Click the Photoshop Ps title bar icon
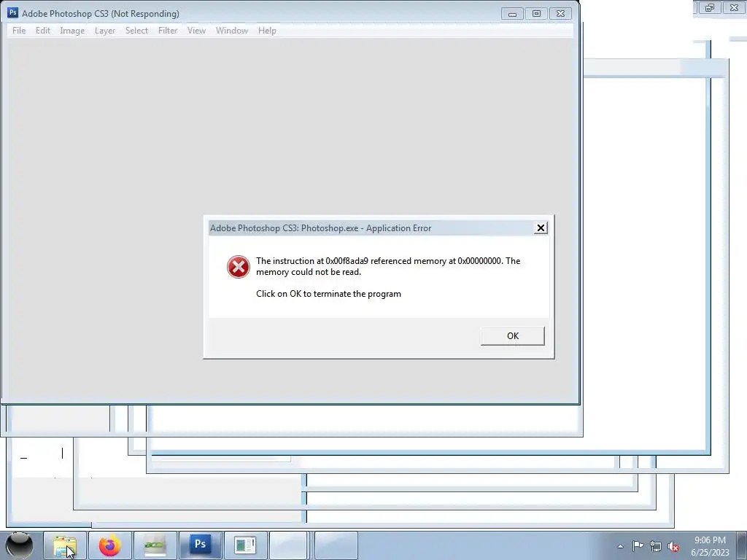 (x=13, y=13)
